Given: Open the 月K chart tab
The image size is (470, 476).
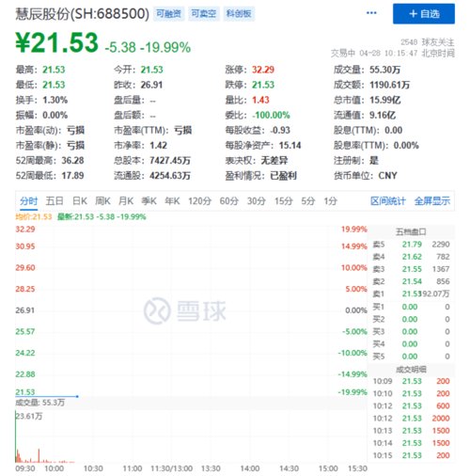Looking at the screenshot, I should click(126, 201).
